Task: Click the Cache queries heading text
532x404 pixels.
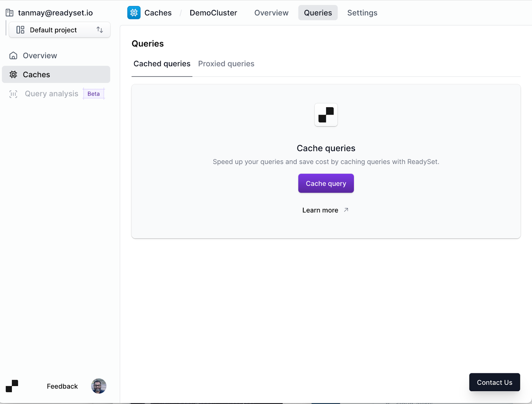Action: pos(326,148)
